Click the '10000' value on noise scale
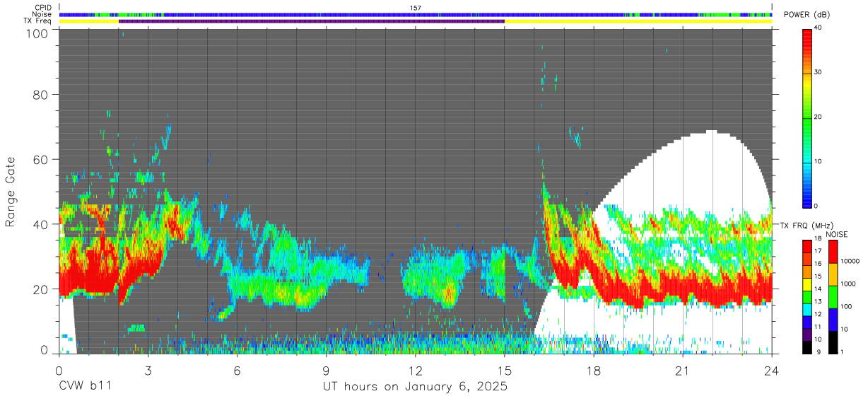 click(850, 261)
